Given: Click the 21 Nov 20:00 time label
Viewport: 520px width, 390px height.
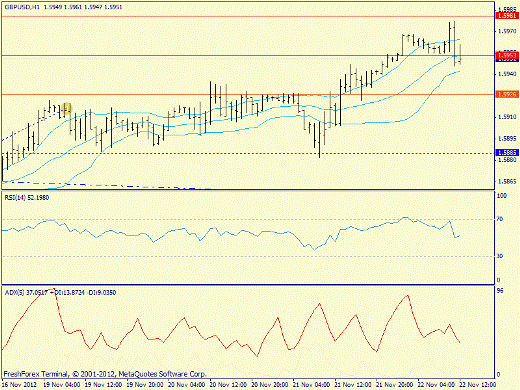Looking at the screenshot, I should [x=395, y=385].
